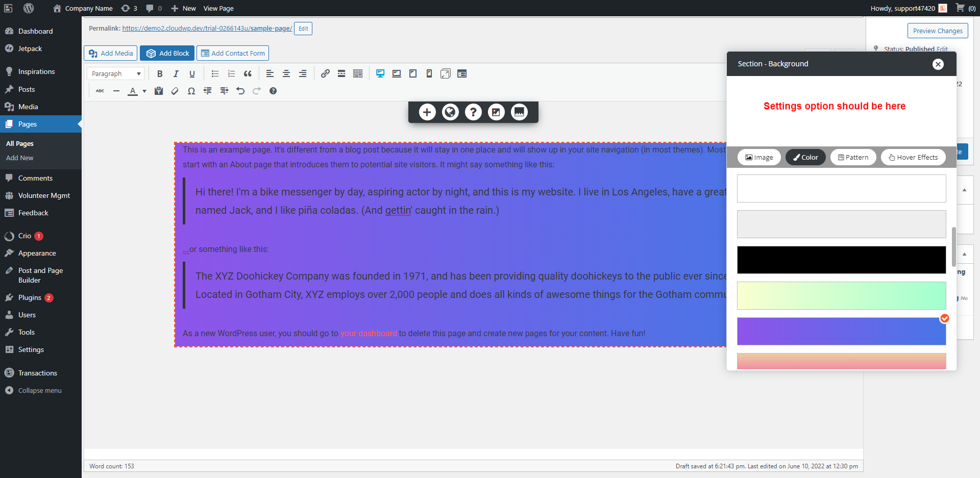Open the image icon on floating section toolbar
Screen dimensions: 980x478
click(x=496, y=112)
